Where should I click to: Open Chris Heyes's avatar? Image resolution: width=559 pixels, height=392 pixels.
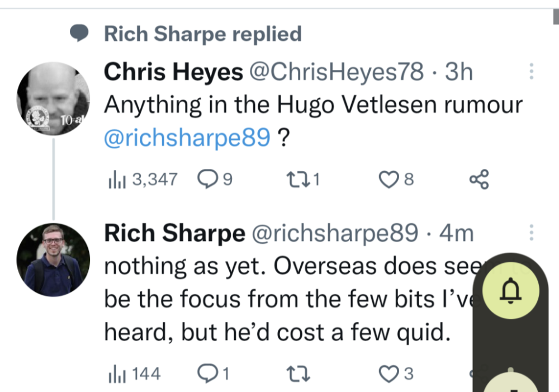pyautogui.click(x=53, y=98)
